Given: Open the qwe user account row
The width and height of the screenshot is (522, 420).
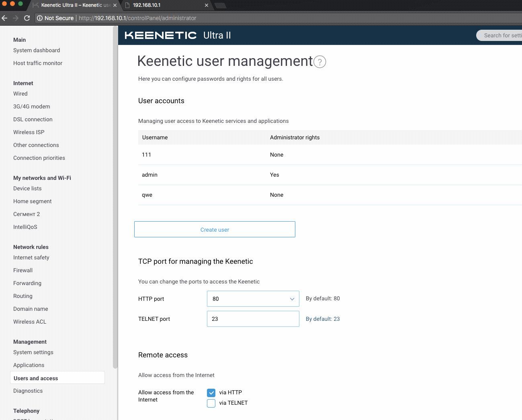Looking at the screenshot, I should (x=330, y=195).
